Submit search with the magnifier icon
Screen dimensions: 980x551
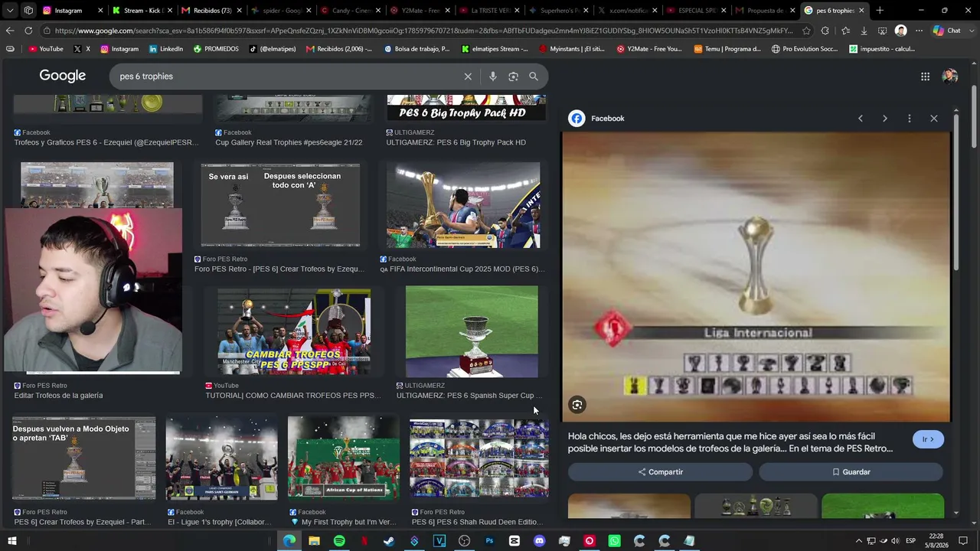click(534, 77)
